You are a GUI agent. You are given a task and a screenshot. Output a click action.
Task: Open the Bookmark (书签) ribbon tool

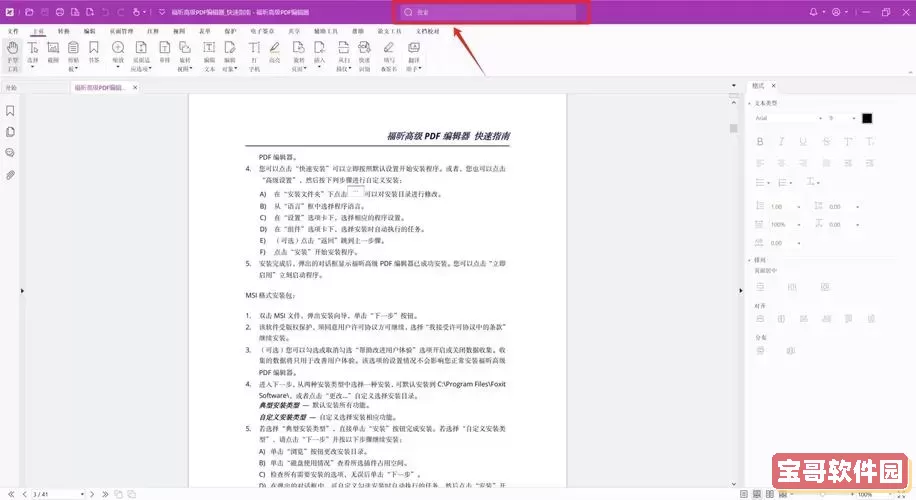[x=93, y=53]
